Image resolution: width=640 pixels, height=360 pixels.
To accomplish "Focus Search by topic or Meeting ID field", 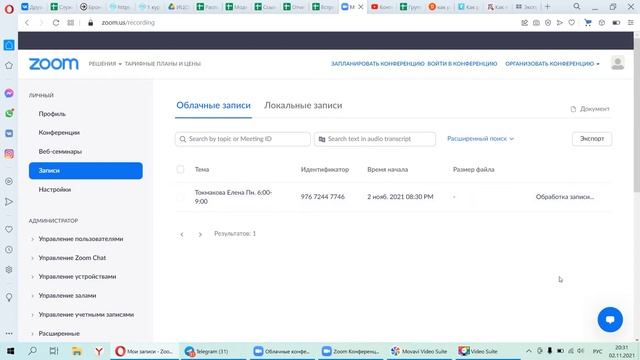I will (242, 139).
